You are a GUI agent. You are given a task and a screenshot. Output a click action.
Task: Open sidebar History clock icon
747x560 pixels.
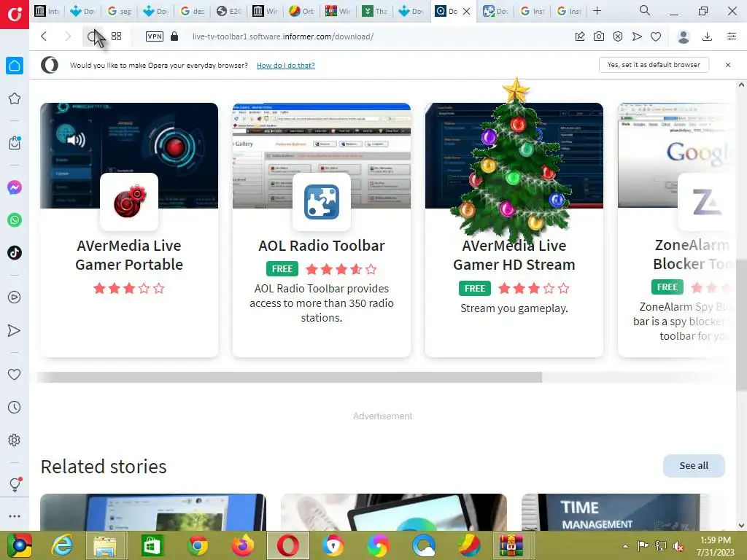point(15,407)
